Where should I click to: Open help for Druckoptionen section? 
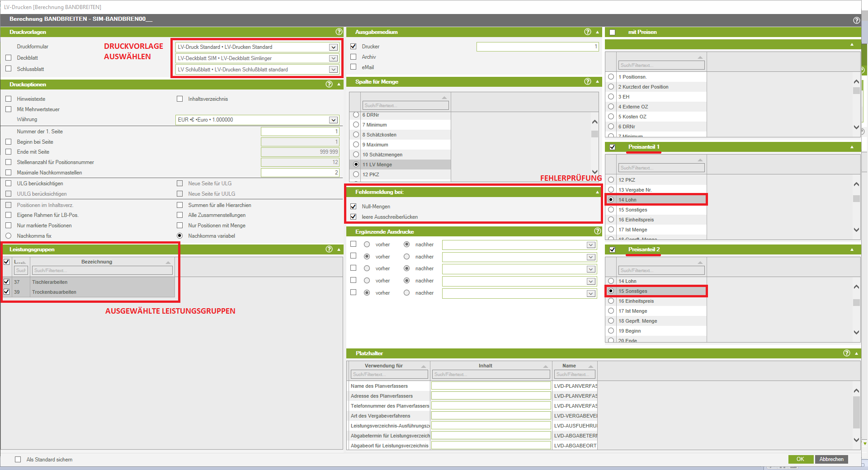click(329, 85)
